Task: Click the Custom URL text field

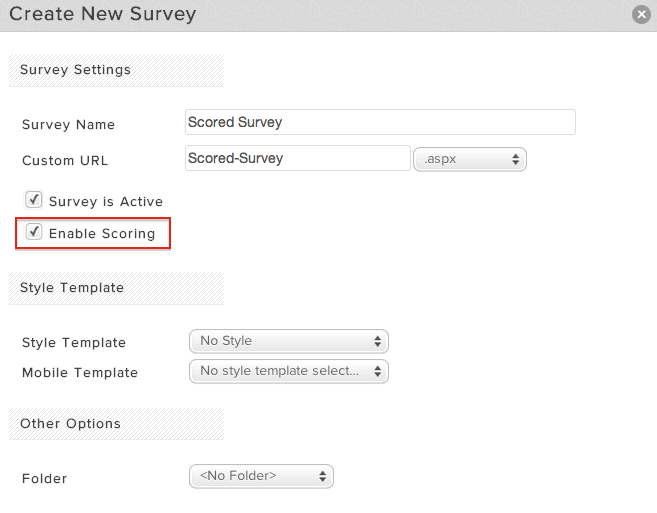Action: coord(297,158)
